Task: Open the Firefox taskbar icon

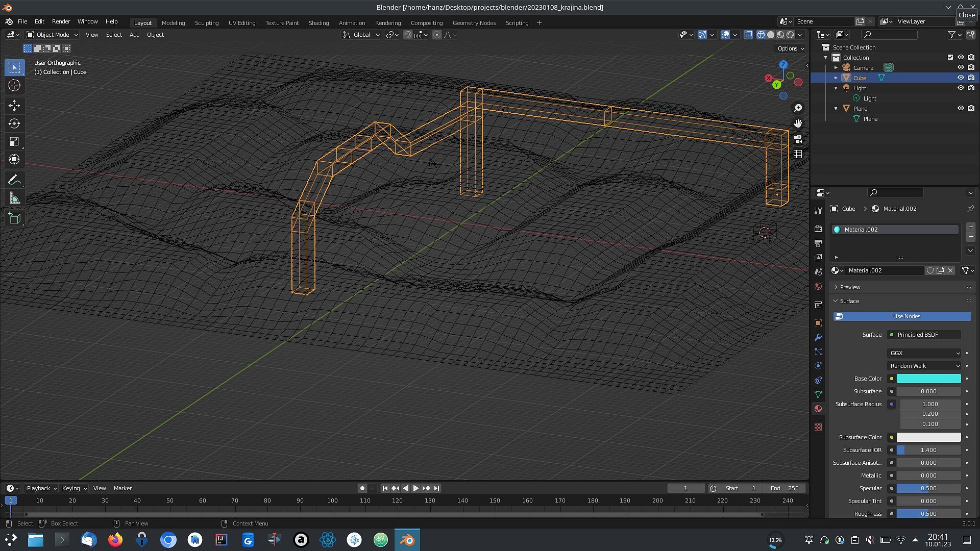Action: point(115,540)
